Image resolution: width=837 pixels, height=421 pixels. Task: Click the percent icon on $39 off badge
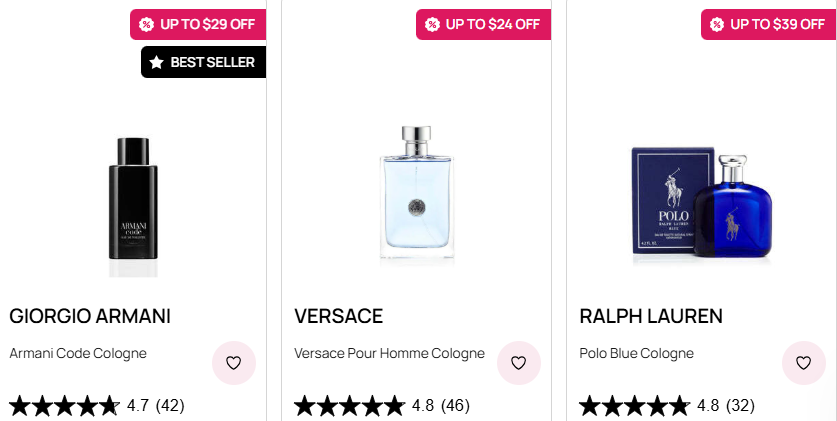coord(717,24)
